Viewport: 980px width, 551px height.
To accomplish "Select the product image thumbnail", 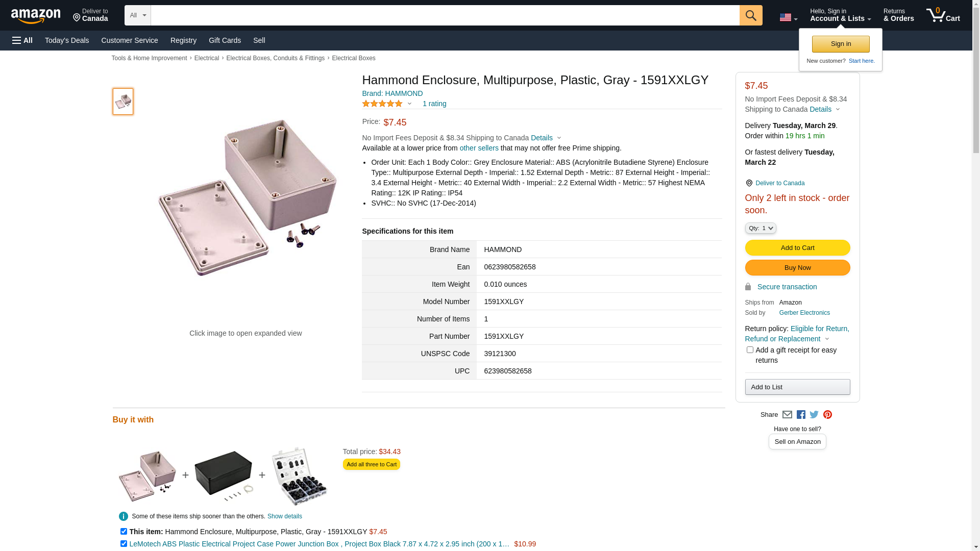I will click(x=123, y=102).
